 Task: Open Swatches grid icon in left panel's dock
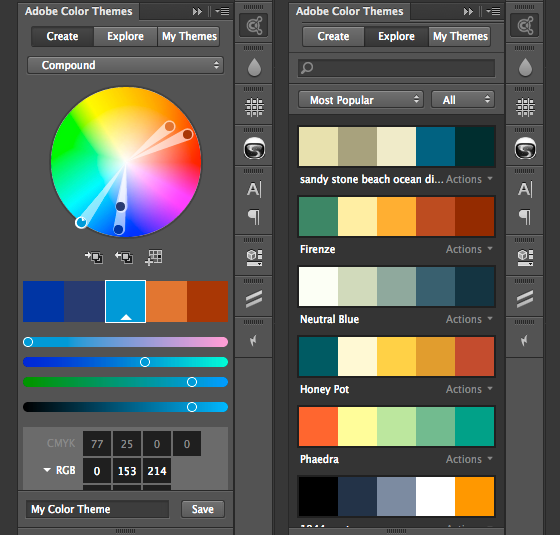(x=254, y=108)
